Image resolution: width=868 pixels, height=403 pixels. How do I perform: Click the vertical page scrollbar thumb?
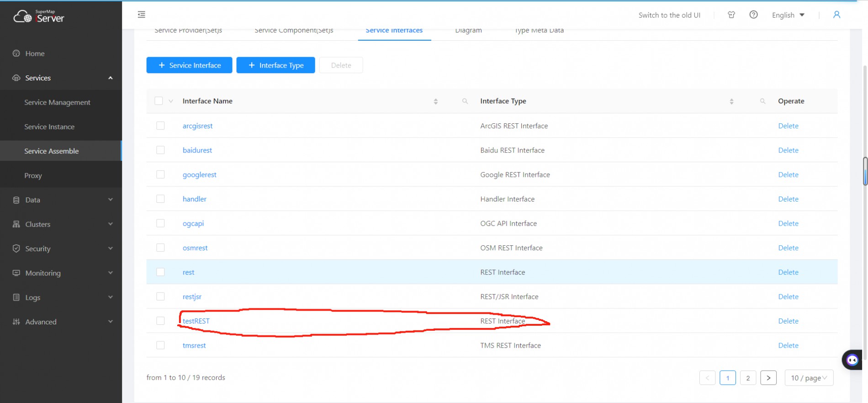pyautogui.click(x=865, y=171)
